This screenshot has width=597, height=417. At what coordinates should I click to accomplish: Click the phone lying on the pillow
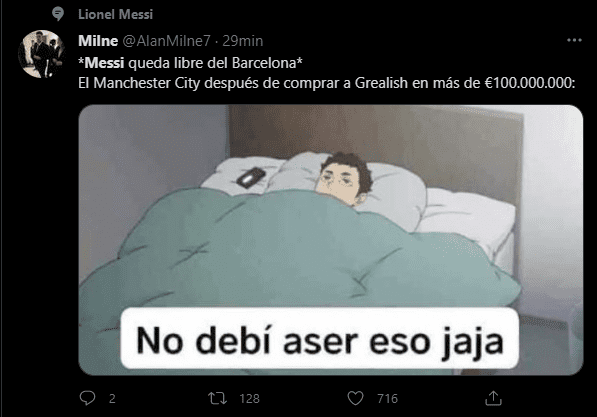pos(251,177)
